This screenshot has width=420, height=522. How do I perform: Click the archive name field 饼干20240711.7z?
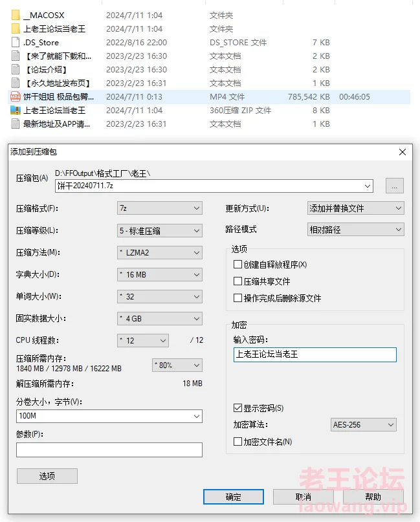[214, 186]
